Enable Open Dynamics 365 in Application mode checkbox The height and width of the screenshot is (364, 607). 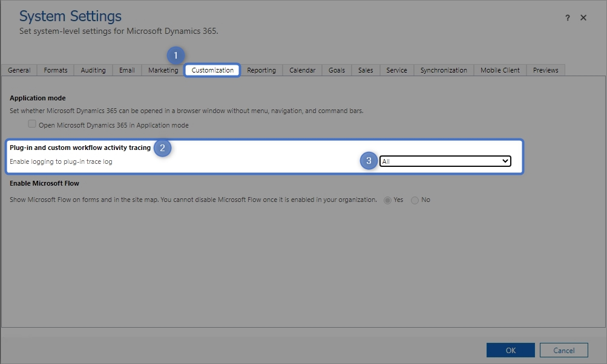coord(32,125)
